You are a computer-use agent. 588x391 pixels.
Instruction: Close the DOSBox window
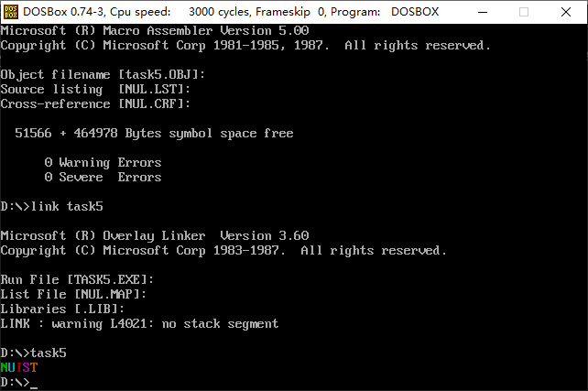pos(566,12)
